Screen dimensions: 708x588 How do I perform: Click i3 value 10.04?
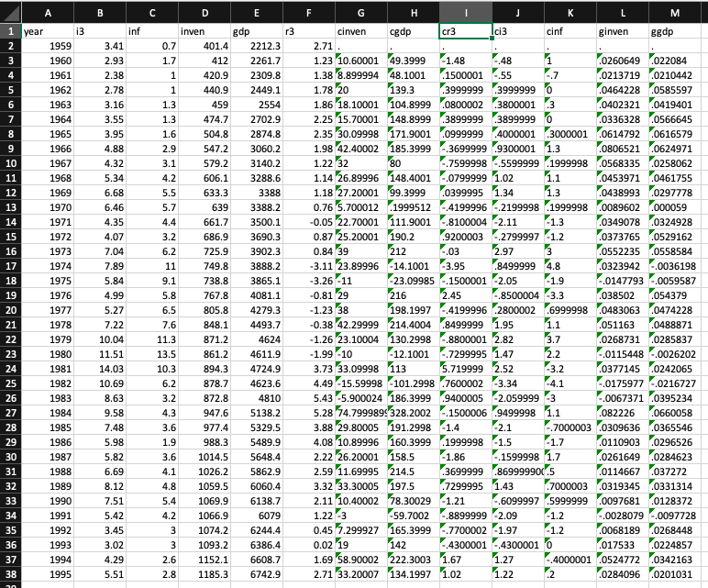click(100, 339)
